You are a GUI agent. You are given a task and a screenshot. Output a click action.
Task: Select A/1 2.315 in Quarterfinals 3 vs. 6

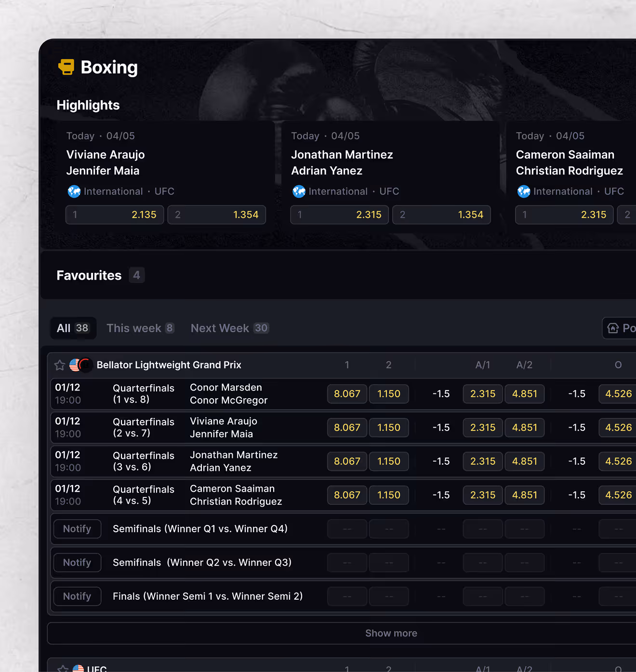pos(483,461)
